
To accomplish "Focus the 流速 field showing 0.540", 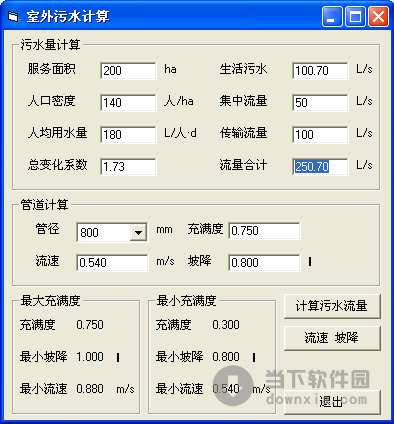I will 112,263.
